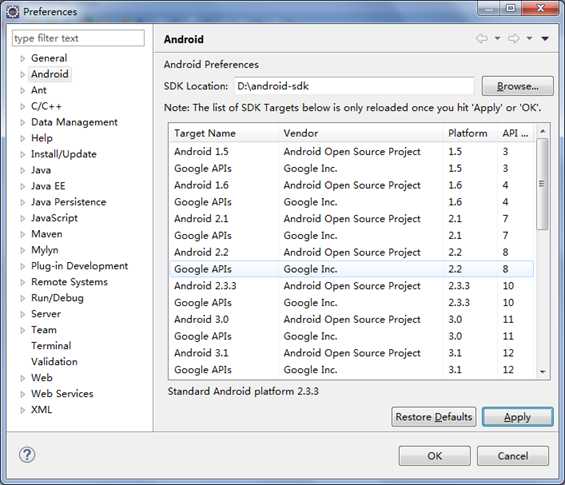Select Google APIs row with platform 2.2

[351, 269]
